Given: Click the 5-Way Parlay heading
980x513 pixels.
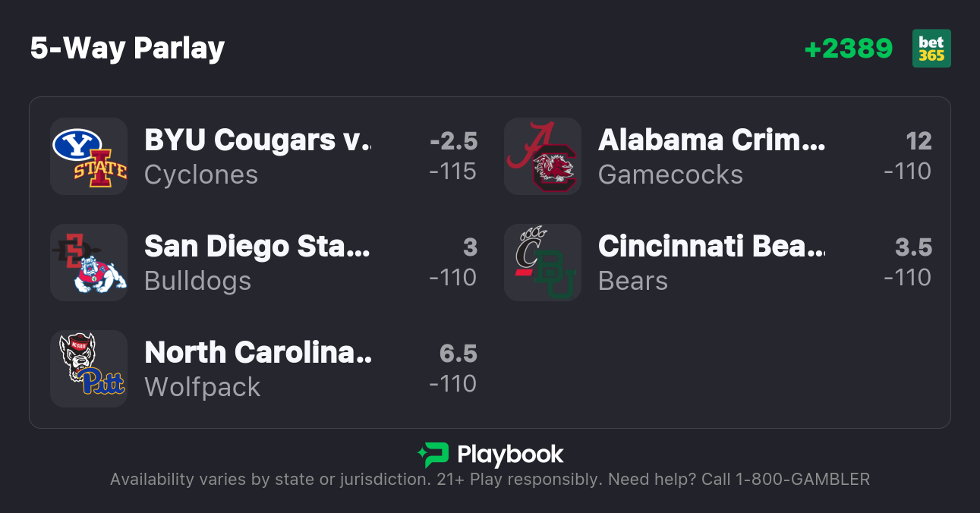Looking at the screenshot, I should (128, 49).
